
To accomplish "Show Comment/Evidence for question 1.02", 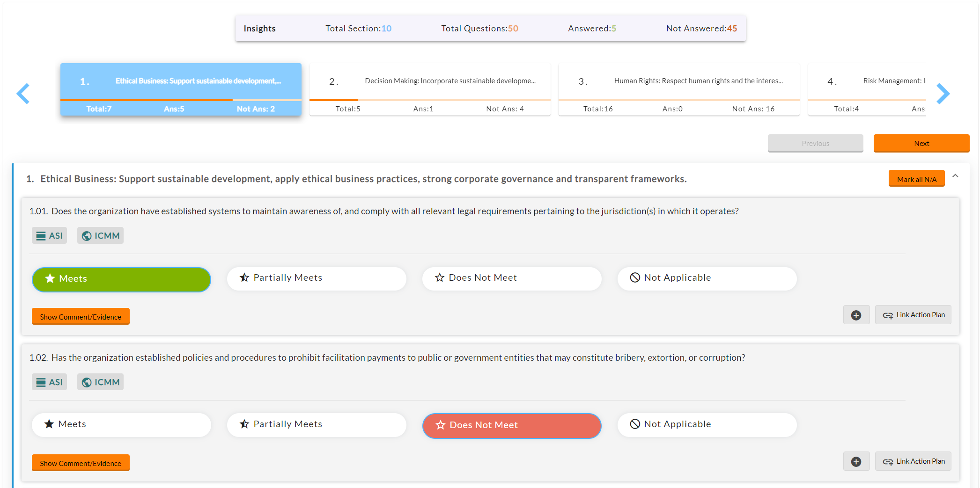I will pyautogui.click(x=81, y=463).
